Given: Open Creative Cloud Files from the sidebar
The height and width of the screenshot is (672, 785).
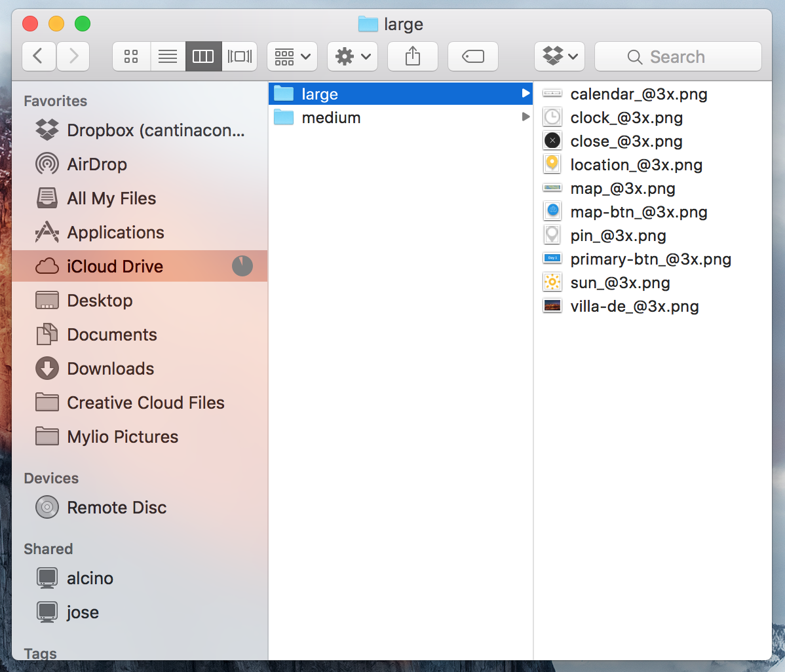Looking at the screenshot, I should (x=145, y=402).
